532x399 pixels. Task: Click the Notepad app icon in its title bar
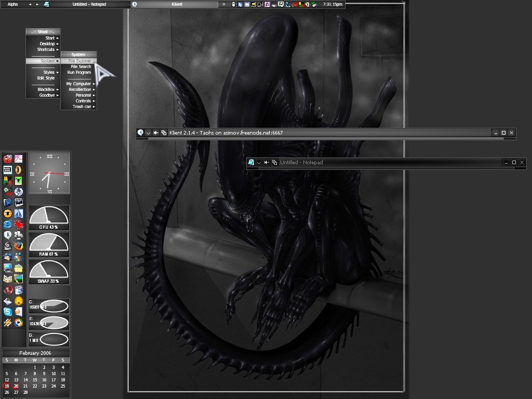(x=251, y=162)
